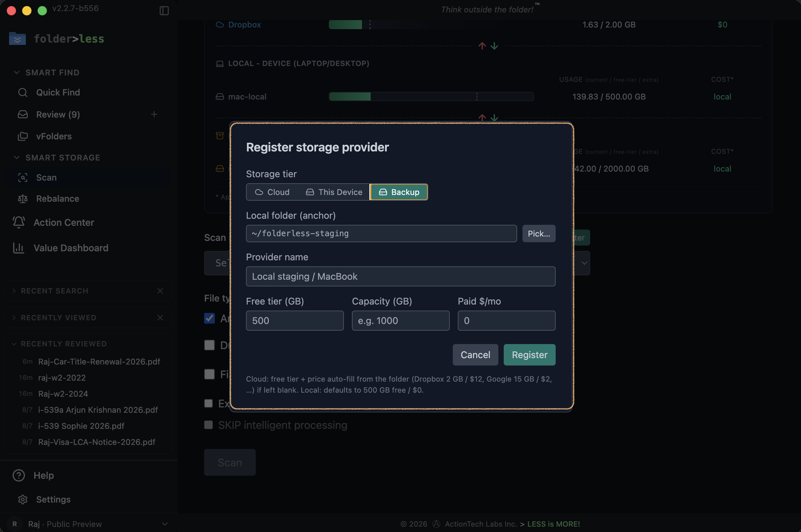Click the mac-local drive icon

point(220,97)
